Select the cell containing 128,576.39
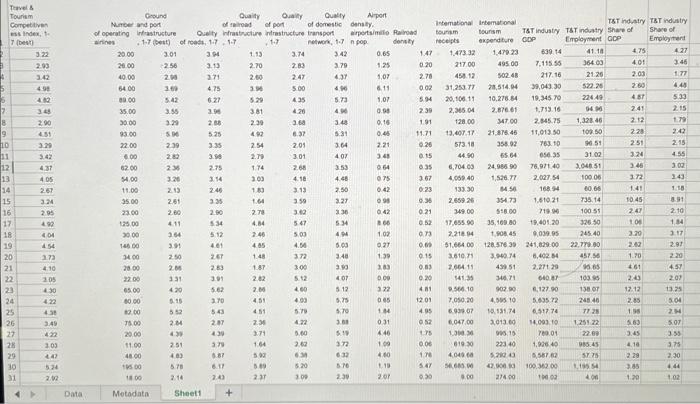Image resolution: width=700 pixels, height=404 pixels. [498, 245]
